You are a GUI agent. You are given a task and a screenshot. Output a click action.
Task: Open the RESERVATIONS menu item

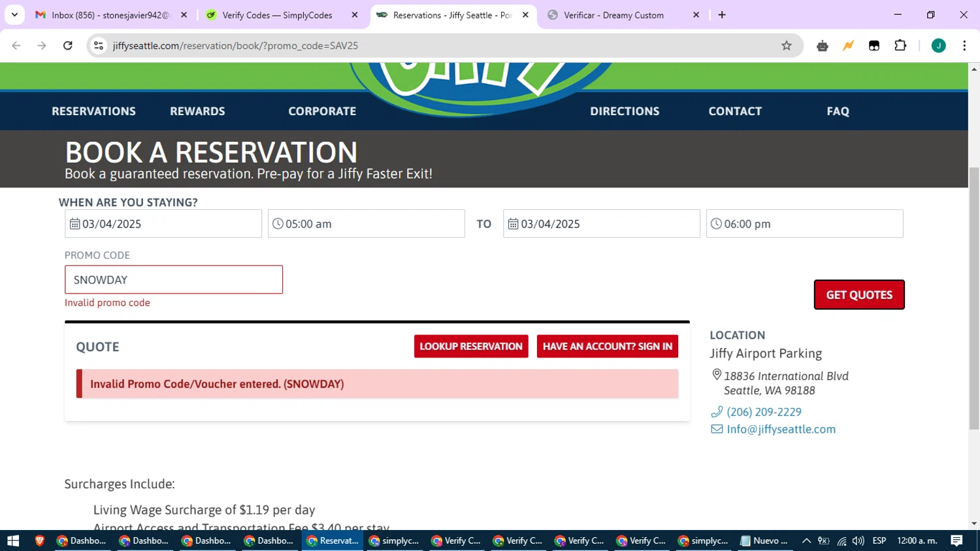tap(94, 111)
